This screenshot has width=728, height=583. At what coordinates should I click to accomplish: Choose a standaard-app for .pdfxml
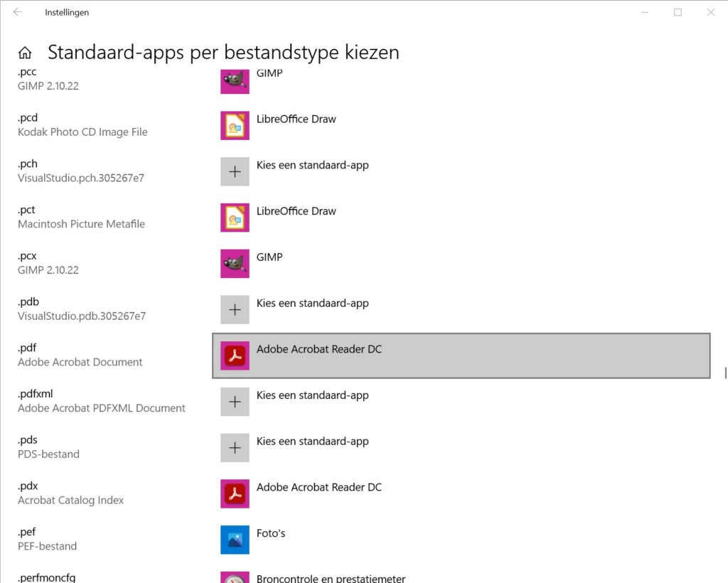coord(313,395)
